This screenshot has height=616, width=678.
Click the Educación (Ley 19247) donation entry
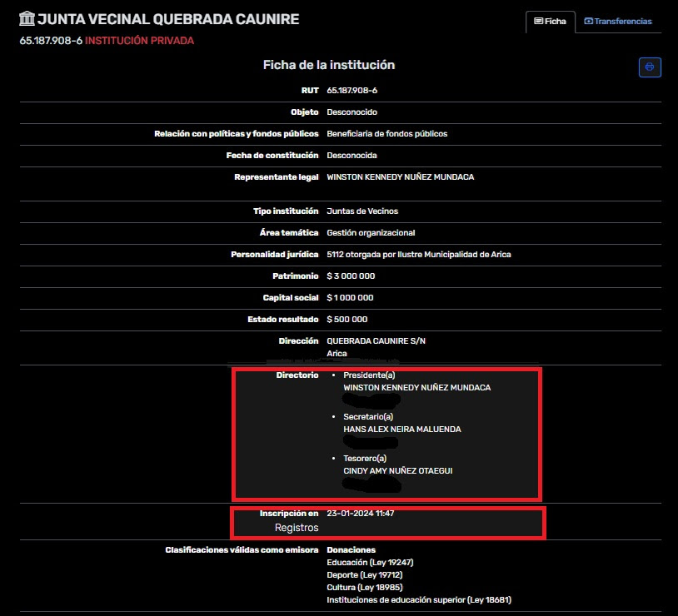(370, 563)
